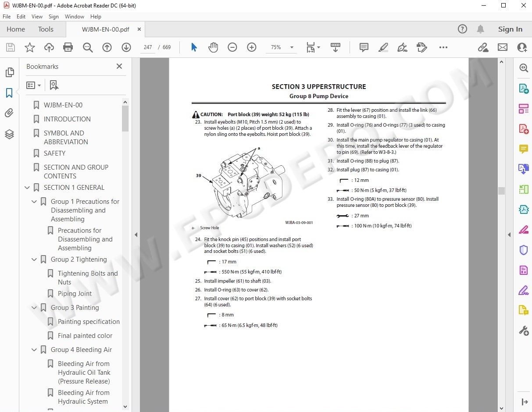Open the sign document pen tool
This screenshot has height=412, width=532.
[x=402, y=47]
